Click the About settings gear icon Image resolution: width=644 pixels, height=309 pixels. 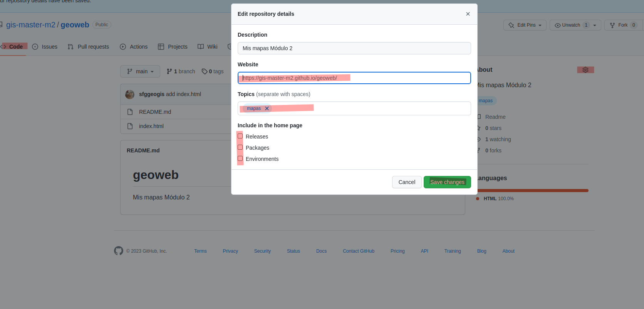585,70
